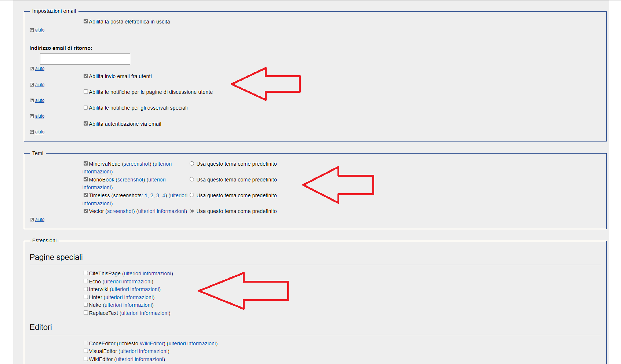Screen dimensions: 621x364
Task: Open aiuto link in the Temi section
Action: click(x=40, y=220)
